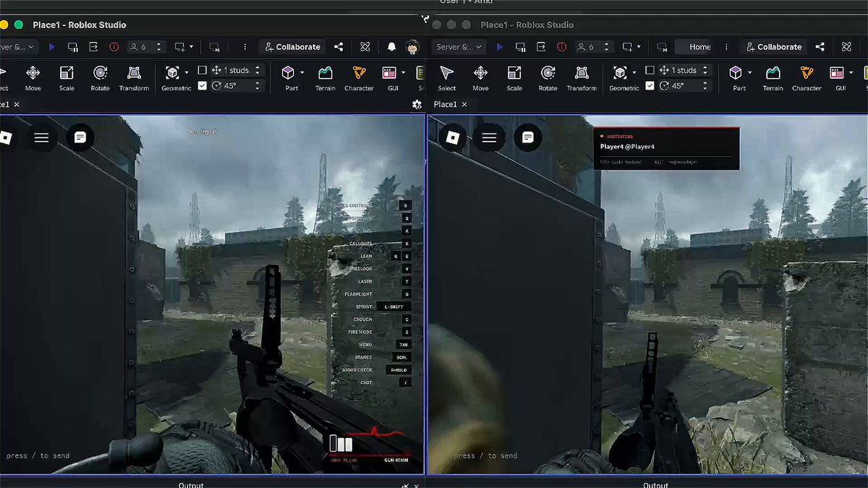This screenshot has width=868, height=488.
Task: Click the Select tool in right Studio window
Action: point(447,78)
